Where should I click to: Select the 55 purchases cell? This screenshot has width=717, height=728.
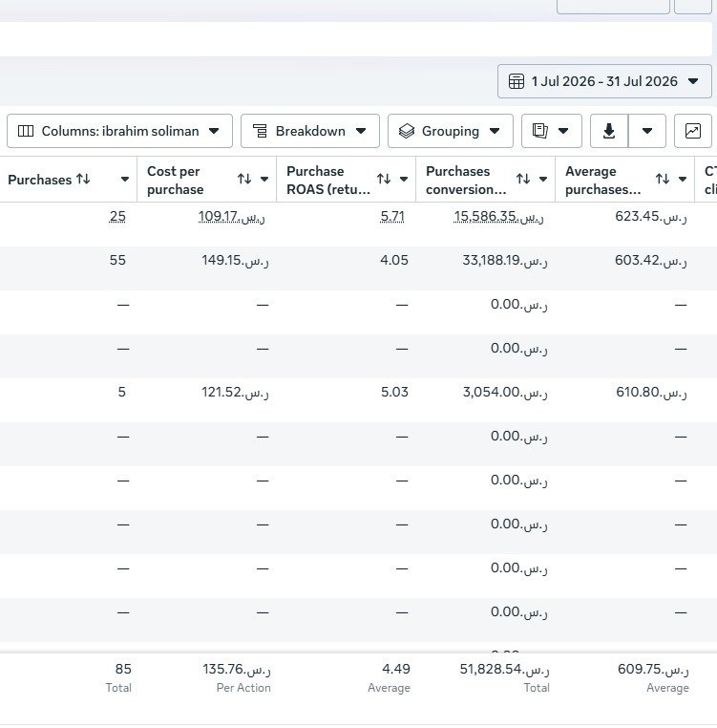pos(117,260)
